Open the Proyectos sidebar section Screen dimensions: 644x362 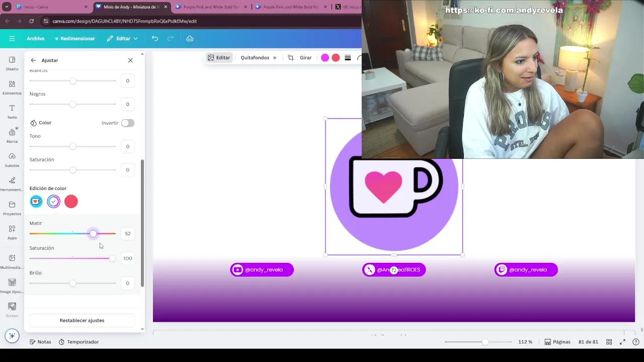coord(12,208)
